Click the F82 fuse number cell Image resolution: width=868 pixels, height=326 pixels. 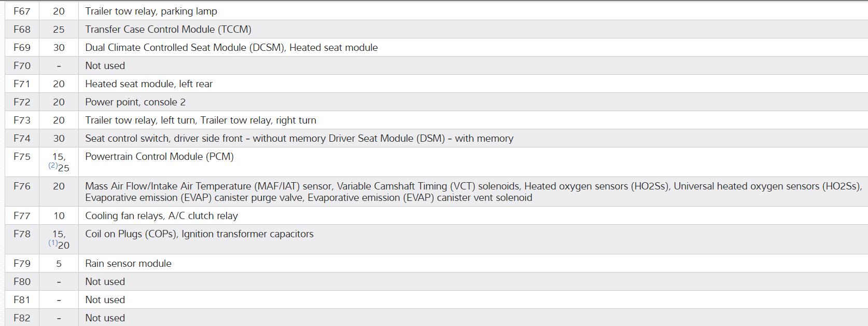pos(22,318)
